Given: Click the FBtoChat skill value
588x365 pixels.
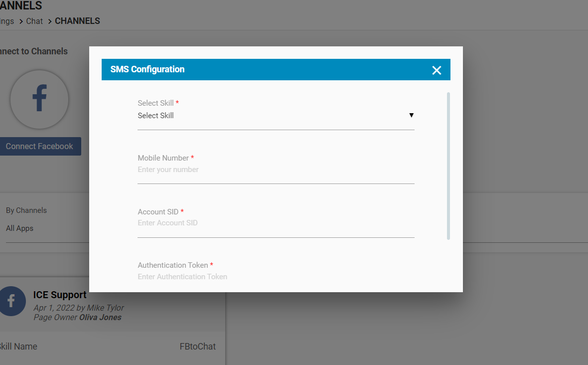Looking at the screenshot, I should point(197,347).
